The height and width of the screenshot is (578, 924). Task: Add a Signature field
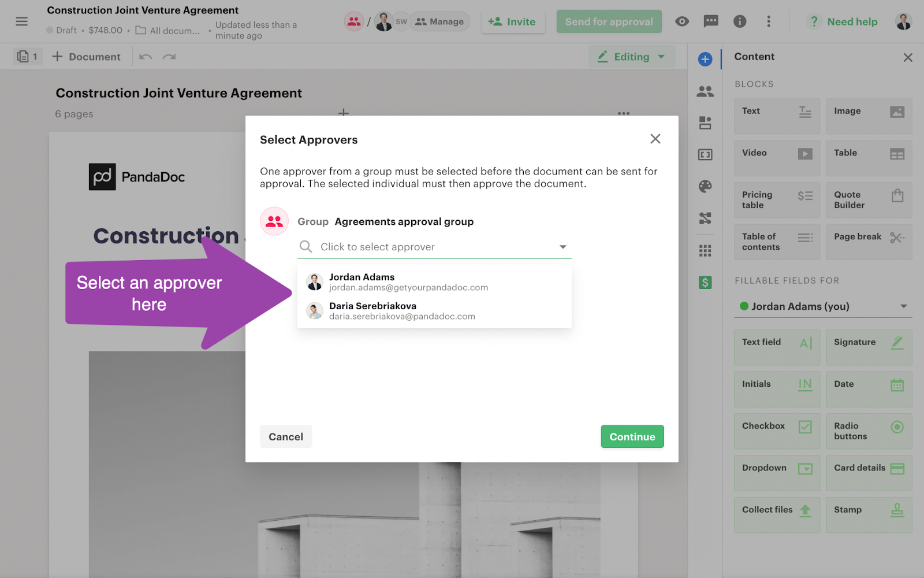(869, 347)
